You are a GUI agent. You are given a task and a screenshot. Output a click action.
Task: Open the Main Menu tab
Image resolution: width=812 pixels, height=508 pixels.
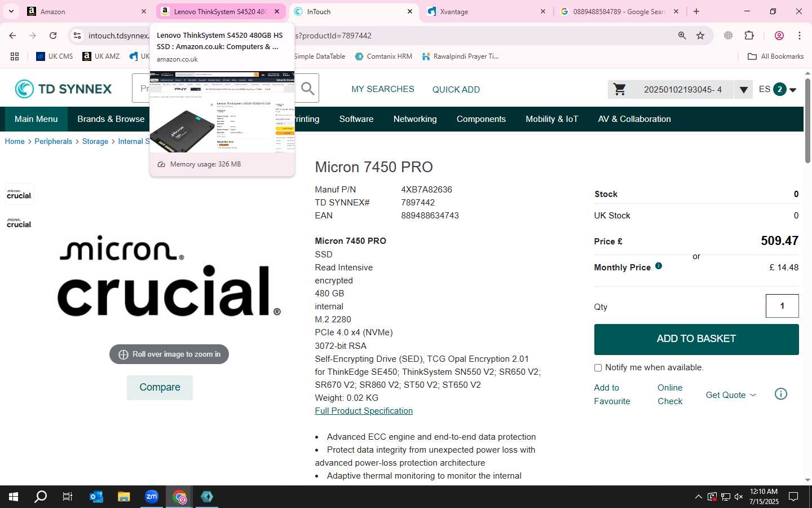[36, 119]
